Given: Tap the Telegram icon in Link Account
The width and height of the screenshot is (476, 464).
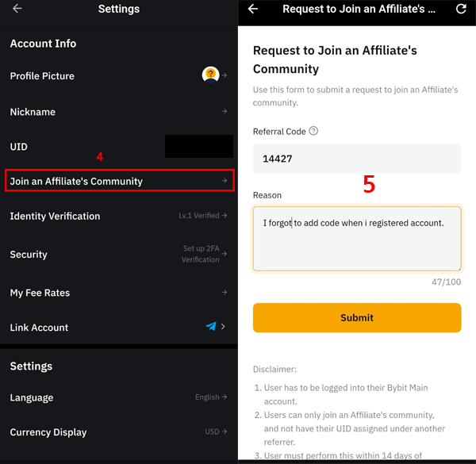Looking at the screenshot, I should coord(211,327).
